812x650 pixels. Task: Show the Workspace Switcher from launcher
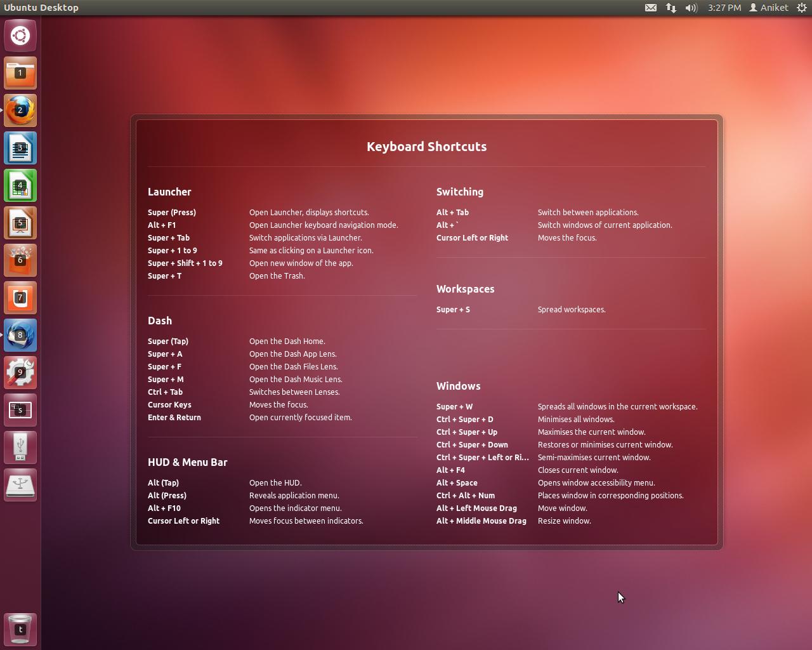[x=20, y=410]
